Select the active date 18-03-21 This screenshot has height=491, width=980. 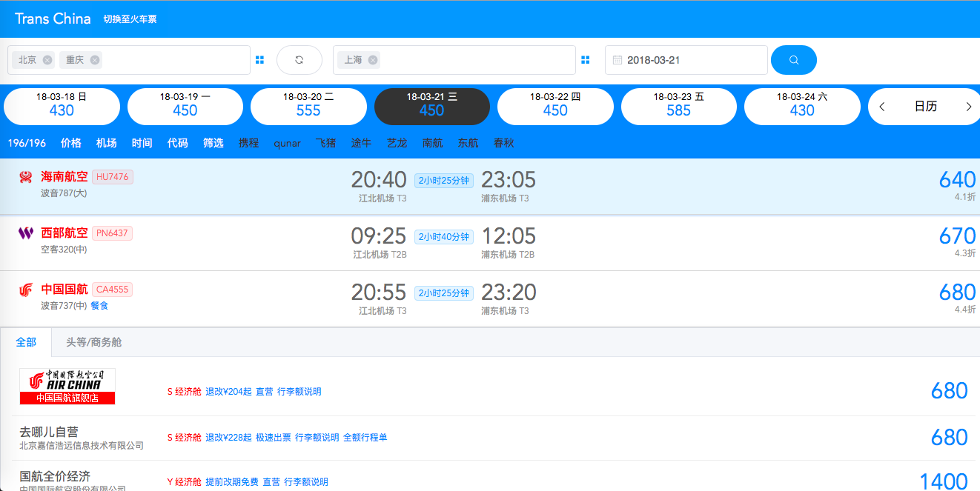pos(432,107)
